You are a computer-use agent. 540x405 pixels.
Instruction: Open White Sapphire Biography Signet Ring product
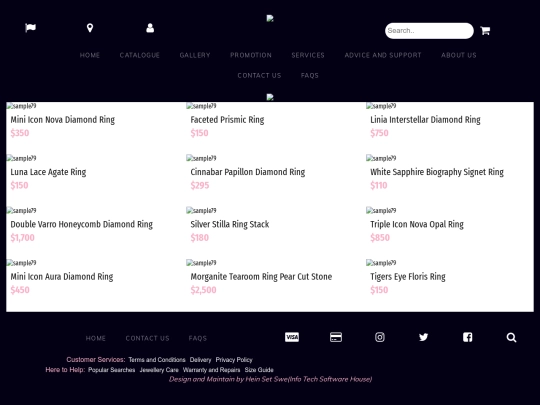point(437,172)
